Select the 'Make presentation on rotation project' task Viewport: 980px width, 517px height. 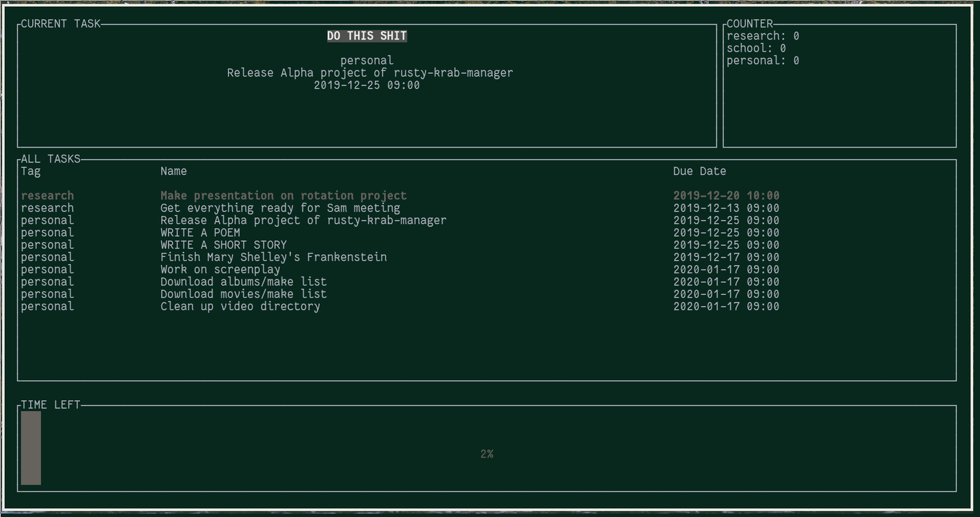[400, 196]
